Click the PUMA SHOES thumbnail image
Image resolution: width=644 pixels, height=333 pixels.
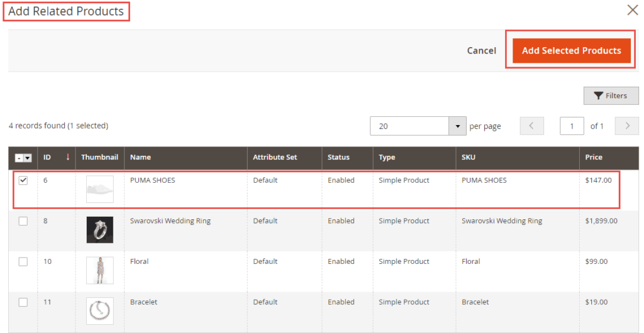[x=100, y=189]
